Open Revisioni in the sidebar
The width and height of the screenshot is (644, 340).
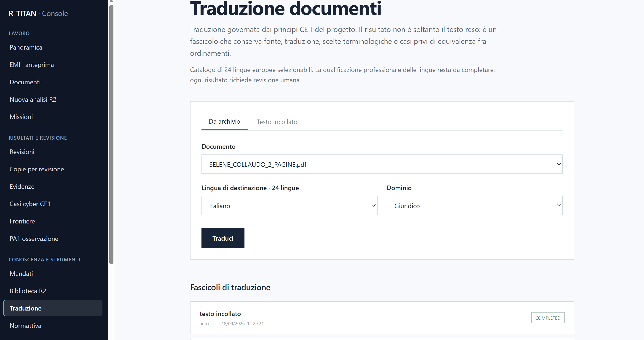coord(53,152)
